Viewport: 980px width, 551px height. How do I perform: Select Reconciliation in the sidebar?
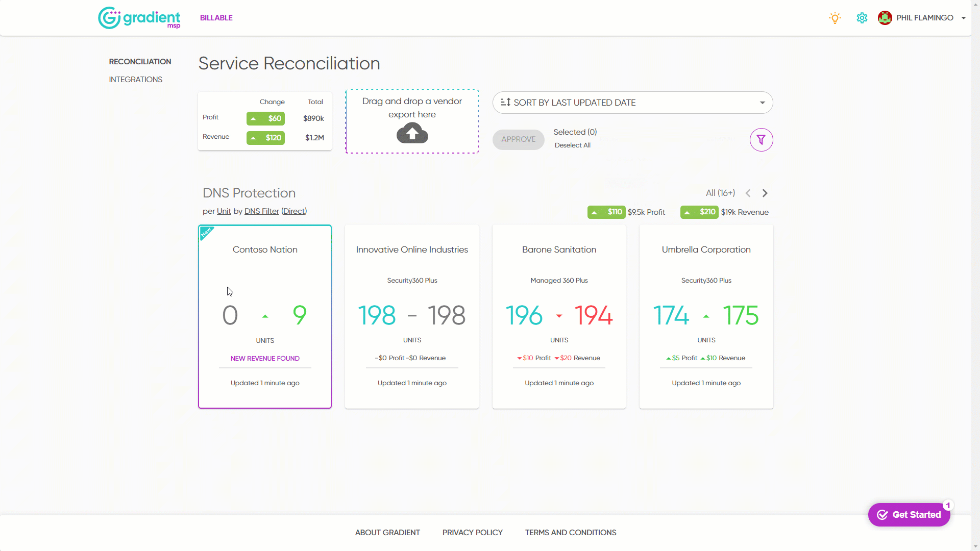coord(140,61)
